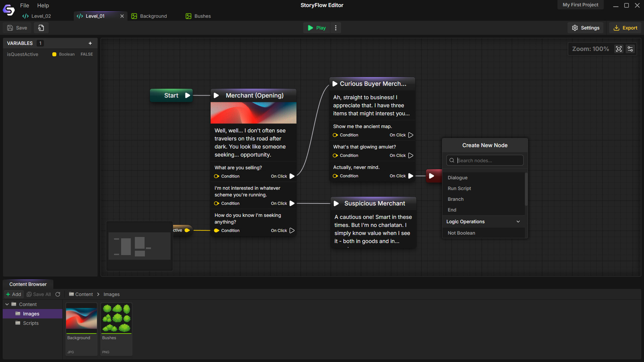Open the Play options three-dot menu
Viewport: 644px width, 362px height.
336,28
